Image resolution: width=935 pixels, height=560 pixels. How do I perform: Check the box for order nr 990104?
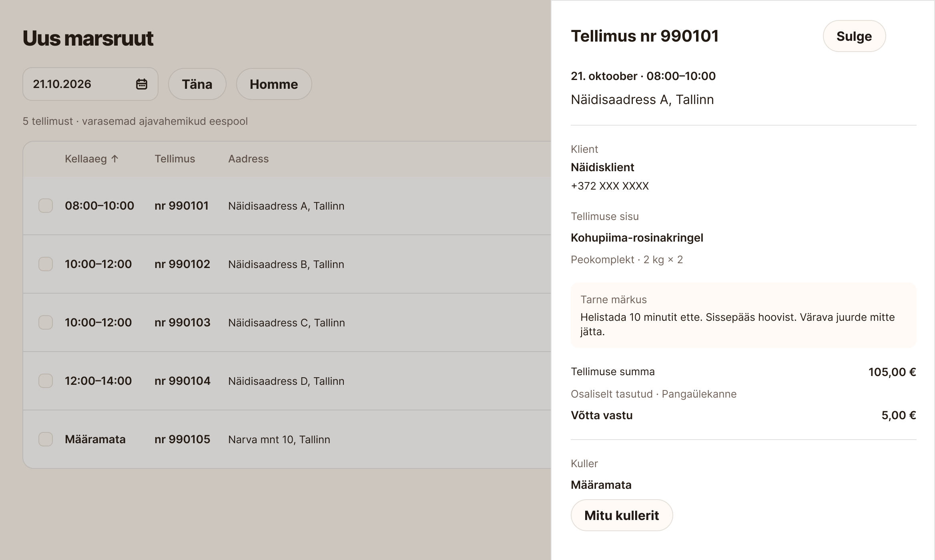click(46, 381)
